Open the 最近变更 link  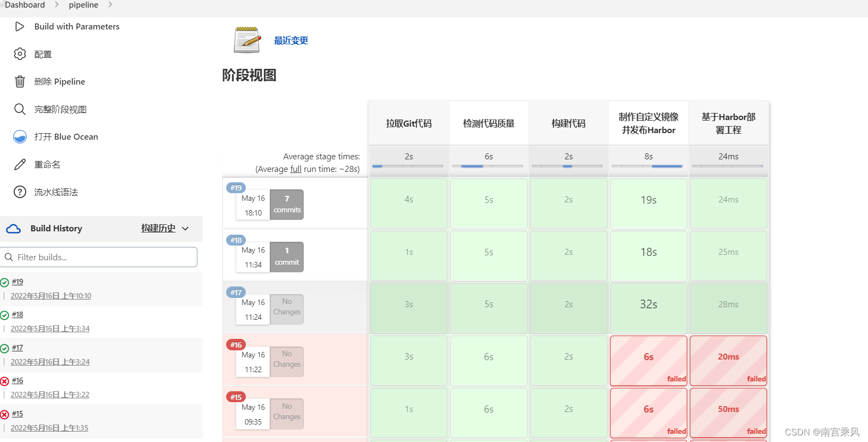(291, 40)
